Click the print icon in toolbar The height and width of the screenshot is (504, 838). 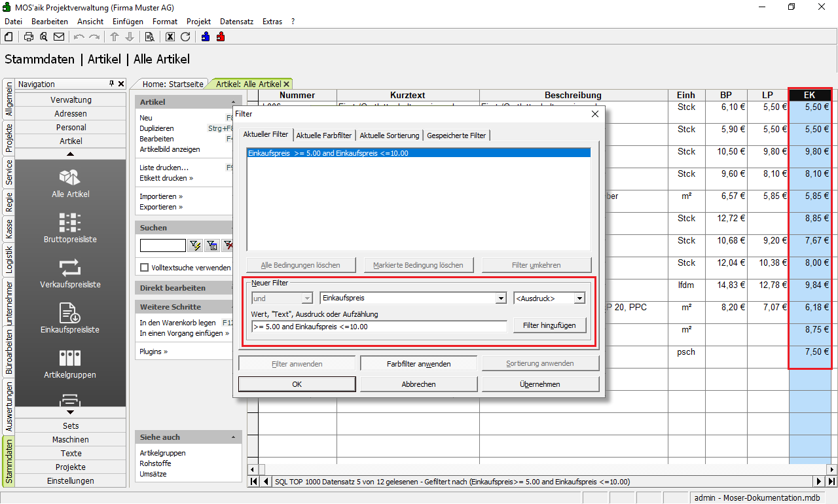(29, 37)
